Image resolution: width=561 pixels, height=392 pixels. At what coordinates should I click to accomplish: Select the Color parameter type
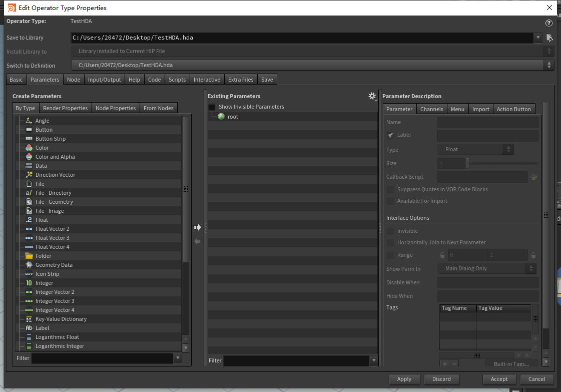pyautogui.click(x=42, y=147)
